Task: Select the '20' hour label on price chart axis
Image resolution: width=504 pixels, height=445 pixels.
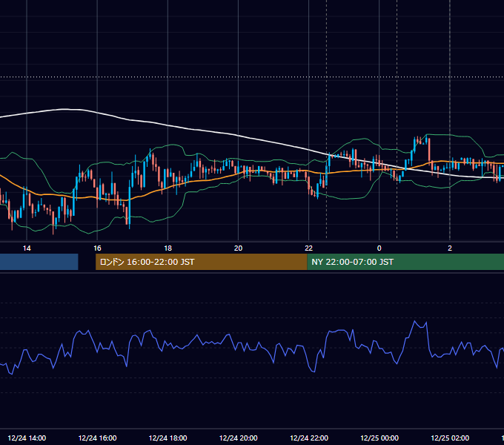Action: (238, 248)
